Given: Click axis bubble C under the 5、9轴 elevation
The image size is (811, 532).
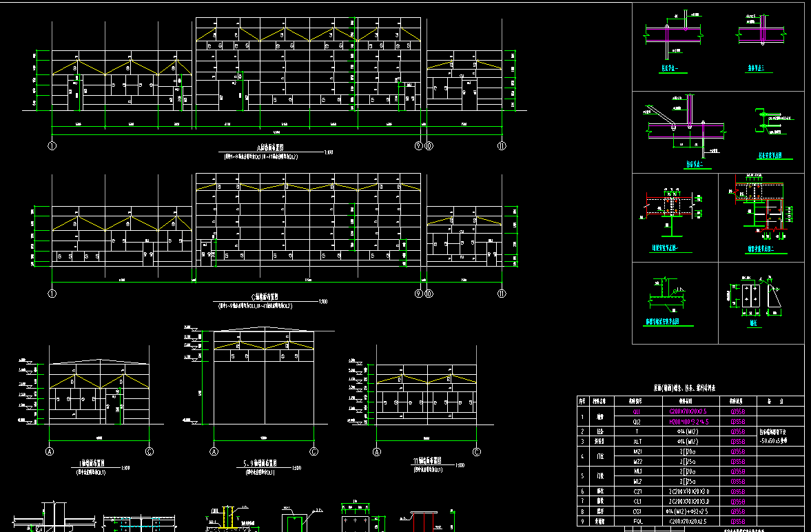Looking at the screenshot, I should click(314, 452).
